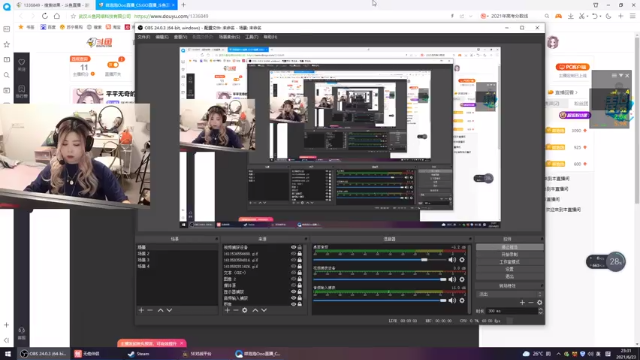The width and height of the screenshot is (640, 360).
Task: Toggle lock on the display capture source
Action: tap(300, 292)
